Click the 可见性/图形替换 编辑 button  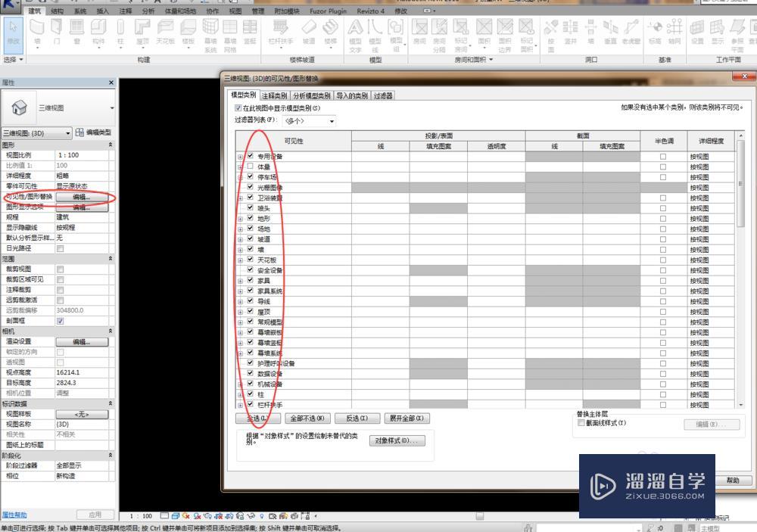pyautogui.click(x=82, y=197)
